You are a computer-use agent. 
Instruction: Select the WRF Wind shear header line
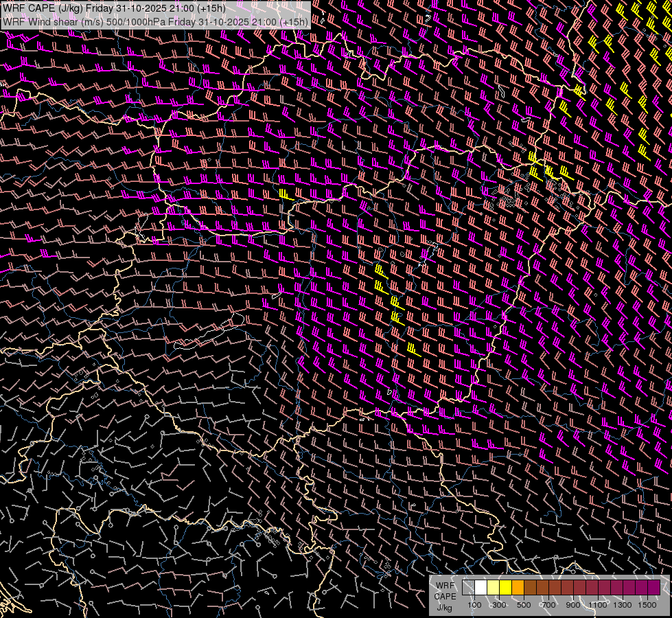[x=155, y=21]
